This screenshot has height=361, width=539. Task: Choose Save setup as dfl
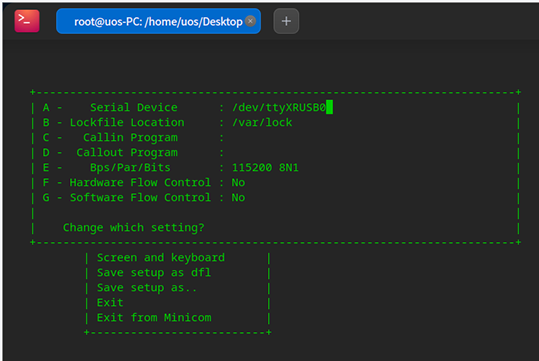coord(154,273)
